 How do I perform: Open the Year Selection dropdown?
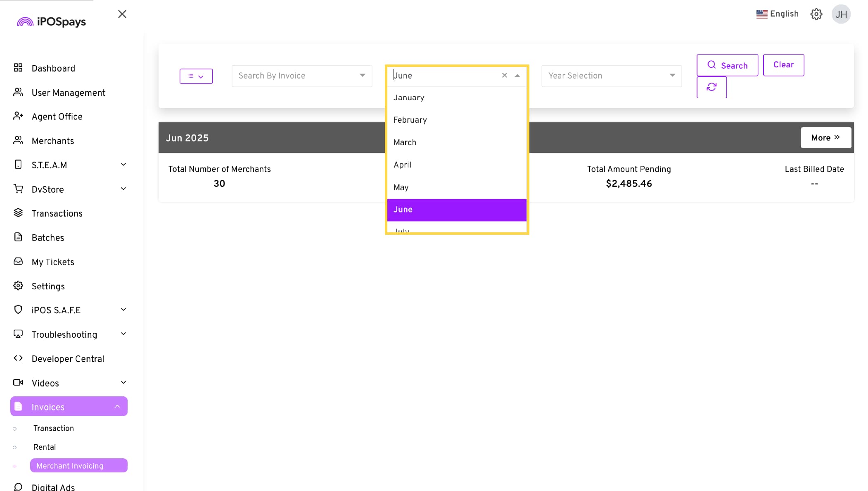coord(611,76)
